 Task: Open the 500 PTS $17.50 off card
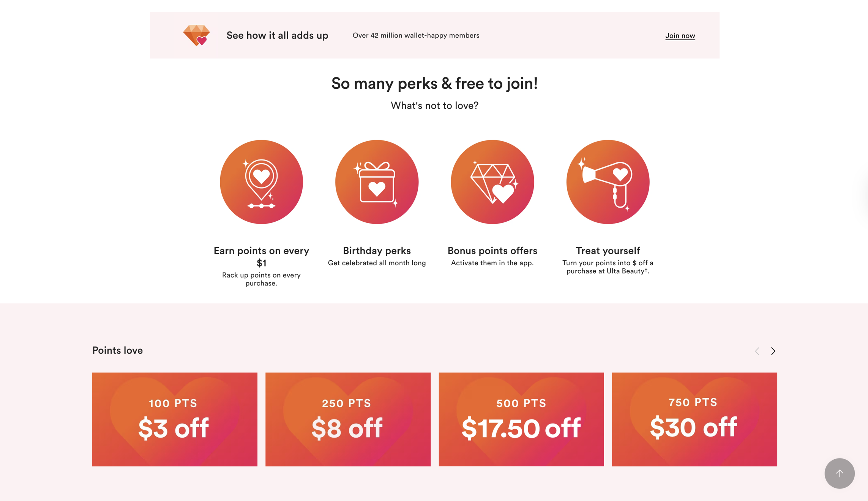click(521, 419)
